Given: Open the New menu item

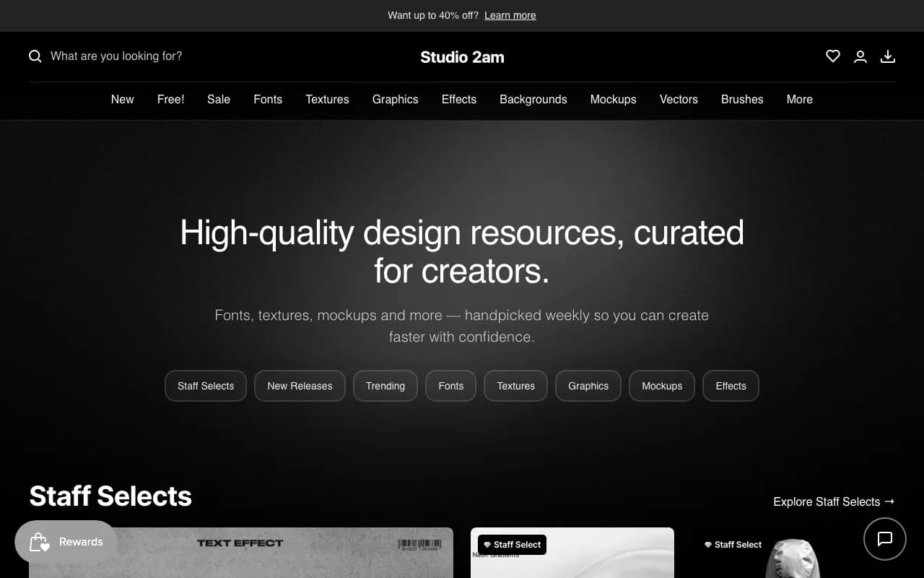Looking at the screenshot, I should coord(123,100).
